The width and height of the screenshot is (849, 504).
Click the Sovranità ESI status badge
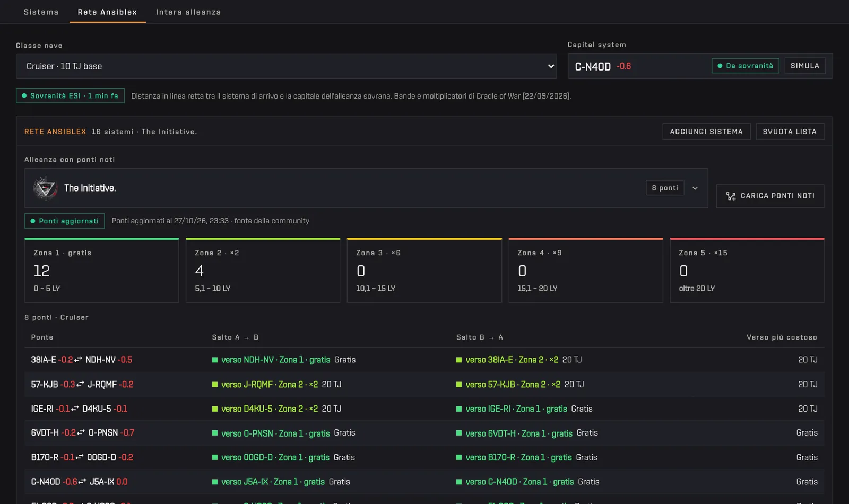70,95
